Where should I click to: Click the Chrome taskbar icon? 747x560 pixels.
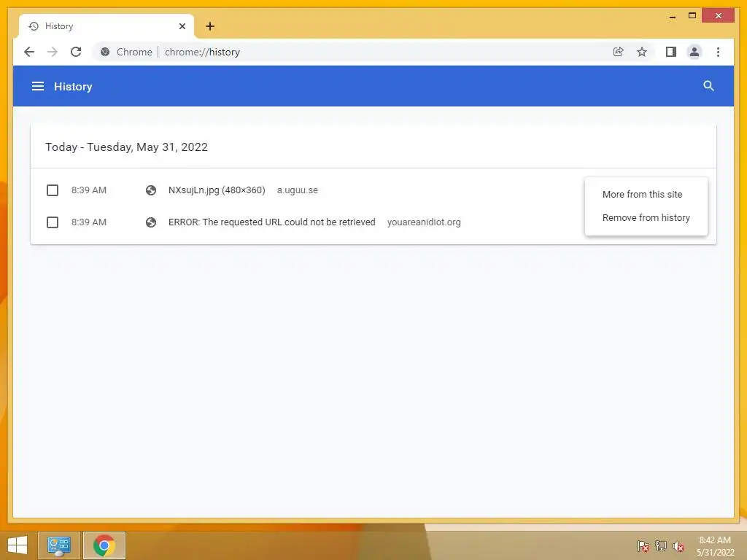[x=104, y=545]
